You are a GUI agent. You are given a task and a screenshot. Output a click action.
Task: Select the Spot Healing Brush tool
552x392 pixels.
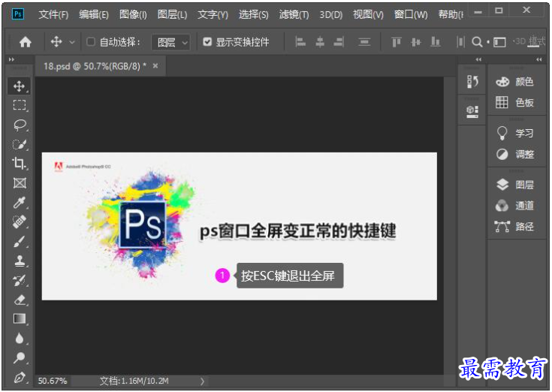coord(20,222)
